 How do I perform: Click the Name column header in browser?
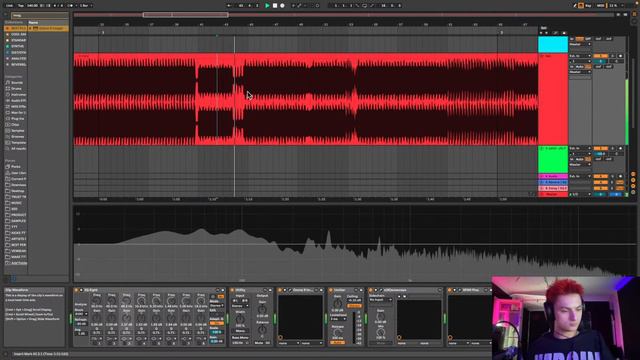tap(33, 22)
